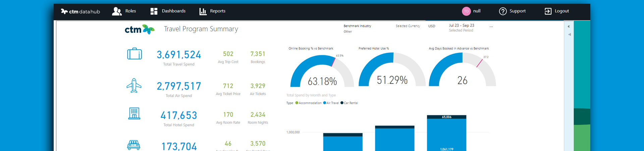Viewport: 644px width, 151px height.
Task: Click the Online Booking % vs Benchmark title
Action: point(311,49)
